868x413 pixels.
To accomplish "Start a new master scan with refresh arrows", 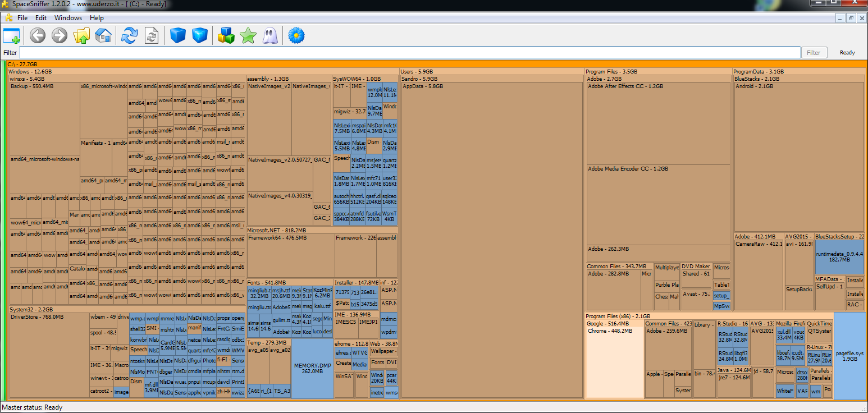I will pyautogui.click(x=130, y=36).
